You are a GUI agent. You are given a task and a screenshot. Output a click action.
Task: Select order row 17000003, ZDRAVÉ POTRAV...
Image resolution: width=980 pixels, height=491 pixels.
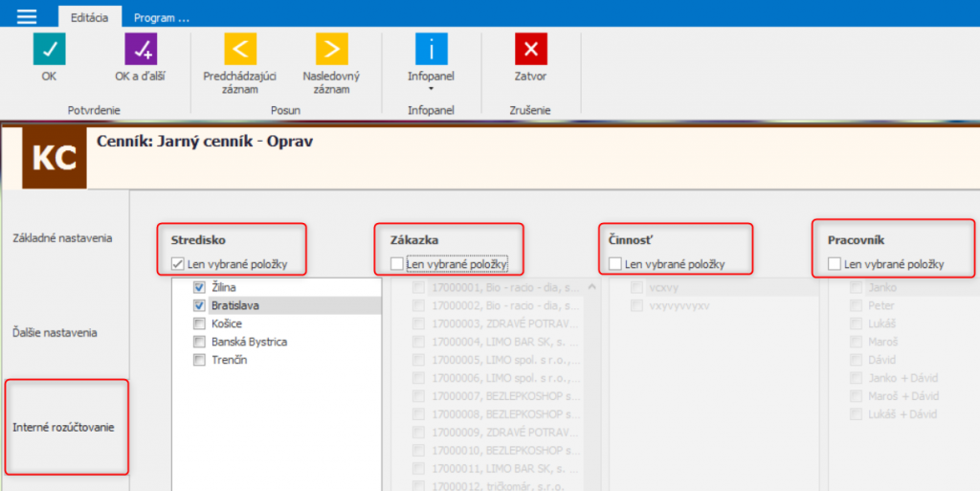(x=505, y=324)
